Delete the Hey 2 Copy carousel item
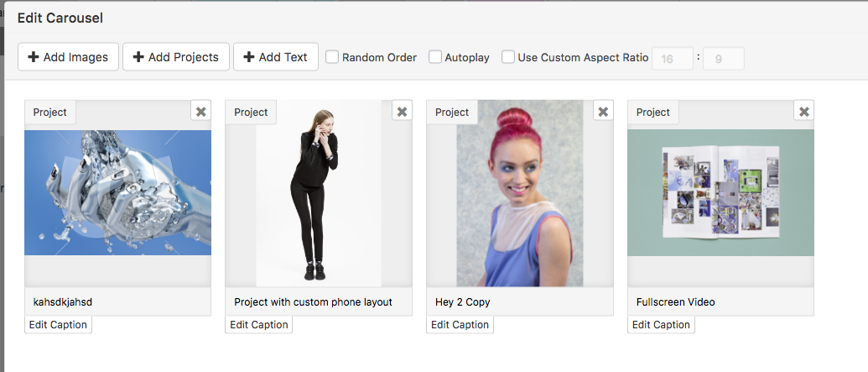 pyautogui.click(x=603, y=112)
